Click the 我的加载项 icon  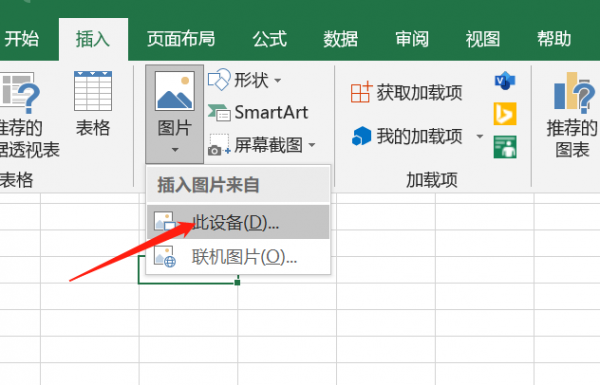point(361,136)
